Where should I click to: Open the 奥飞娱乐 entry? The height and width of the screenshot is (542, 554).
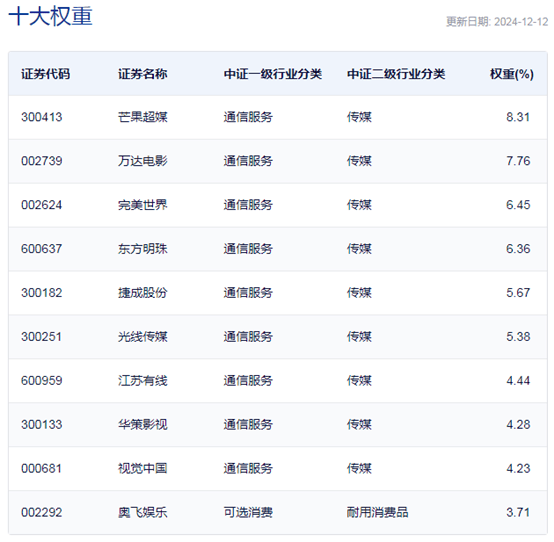coord(143,512)
